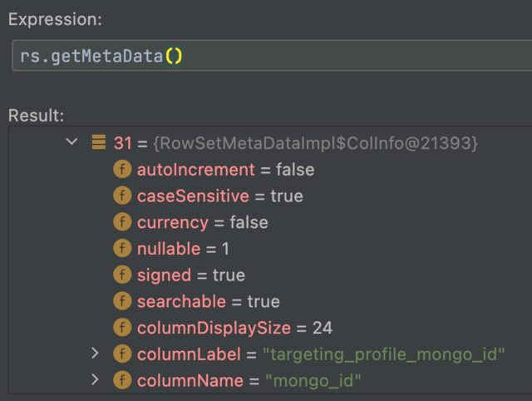Screen dimensions: 532x401
Task: Click the rs.getMetaData() expression input field
Action: click(272, 56)
